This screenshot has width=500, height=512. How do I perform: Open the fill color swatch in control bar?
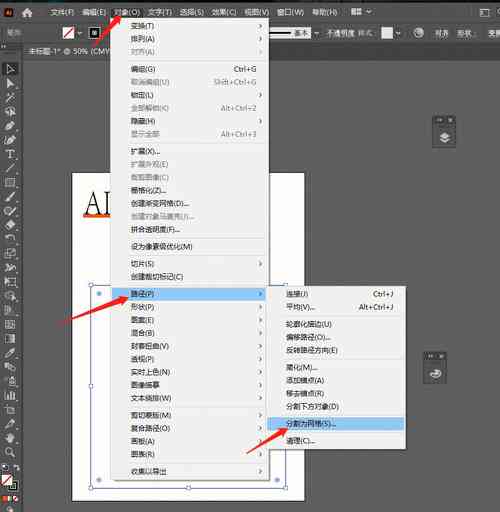coord(69,33)
